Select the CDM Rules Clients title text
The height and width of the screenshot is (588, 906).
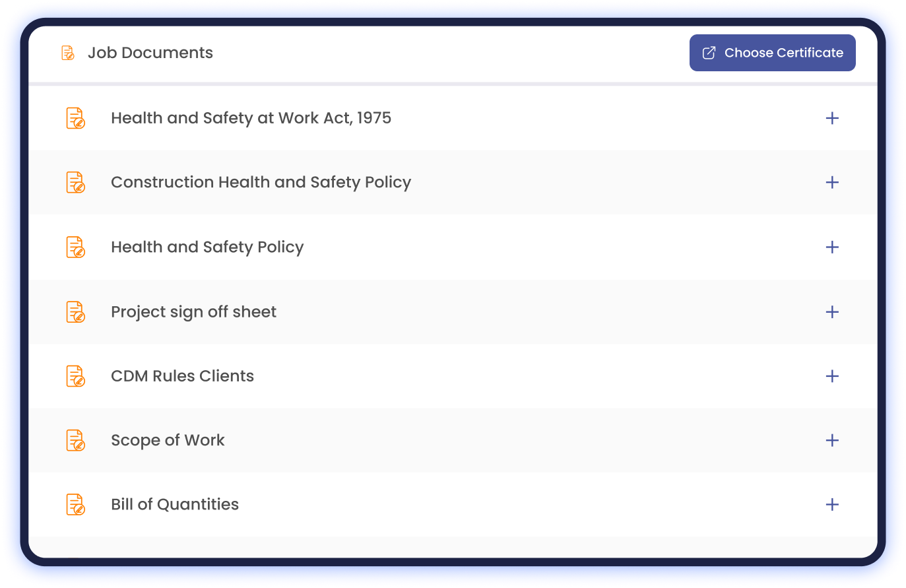pos(182,376)
